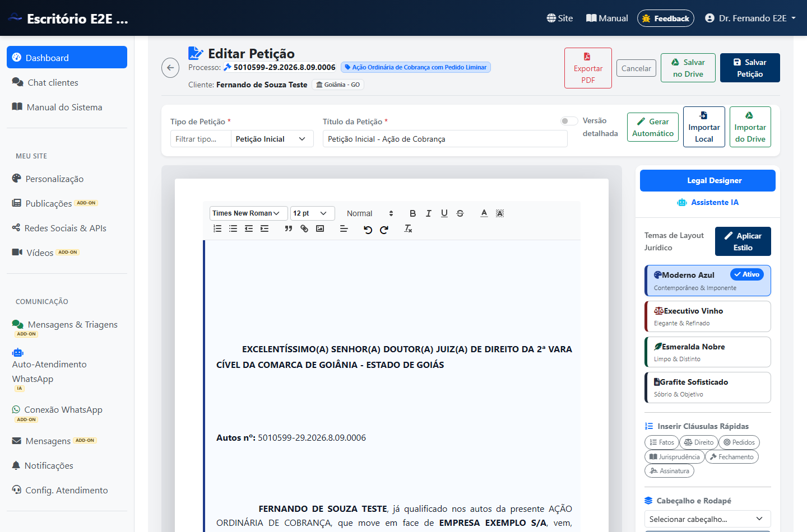Click the Cancelar button
This screenshot has height=532, width=807.
(x=636, y=68)
